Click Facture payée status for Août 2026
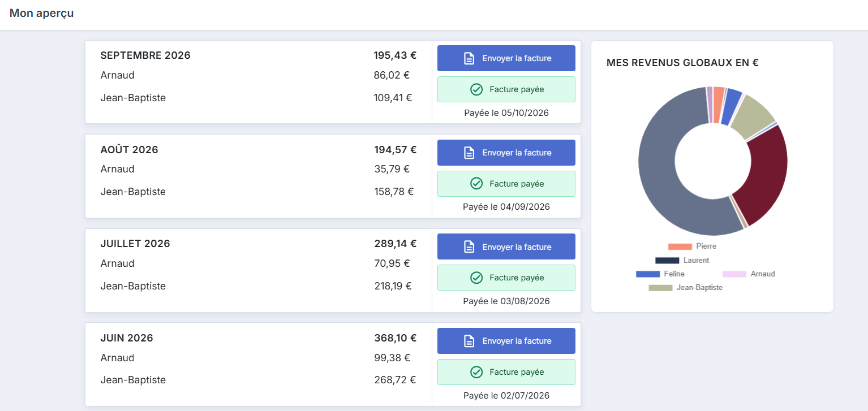868x411 pixels. pyautogui.click(x=506, y=184)
